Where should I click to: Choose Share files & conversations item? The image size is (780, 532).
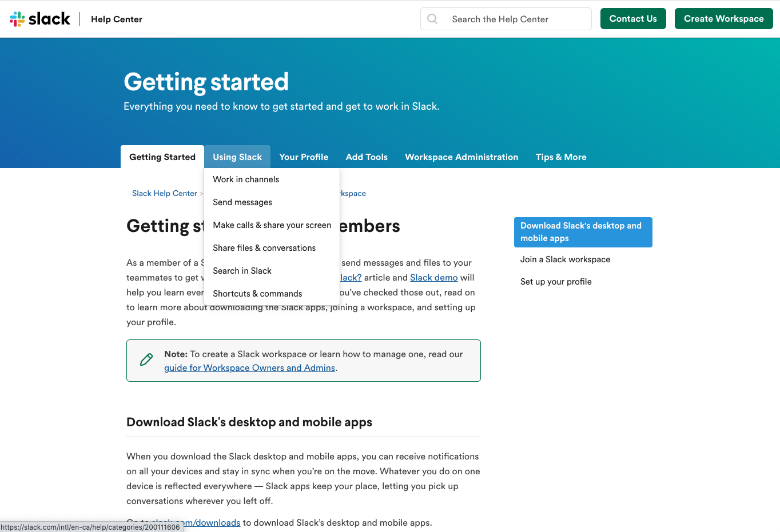272,248
